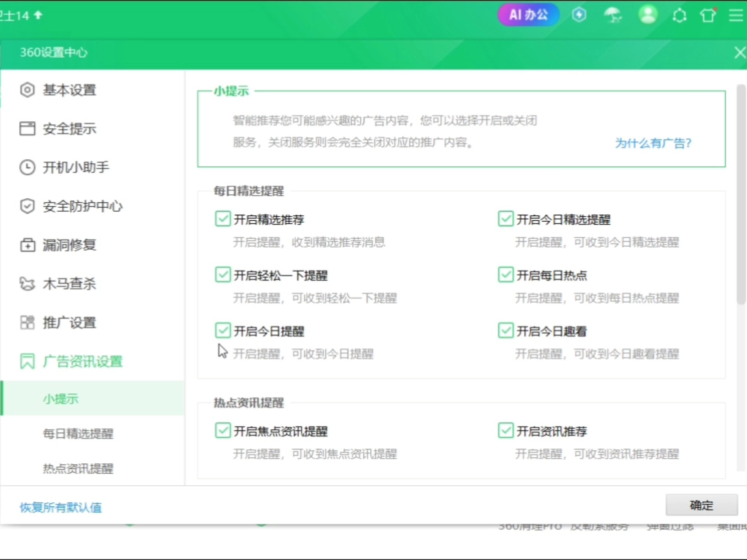Click text 开启提醒，可收到轻松一下提醒
The image size is (747, 560).
[315, 298]
